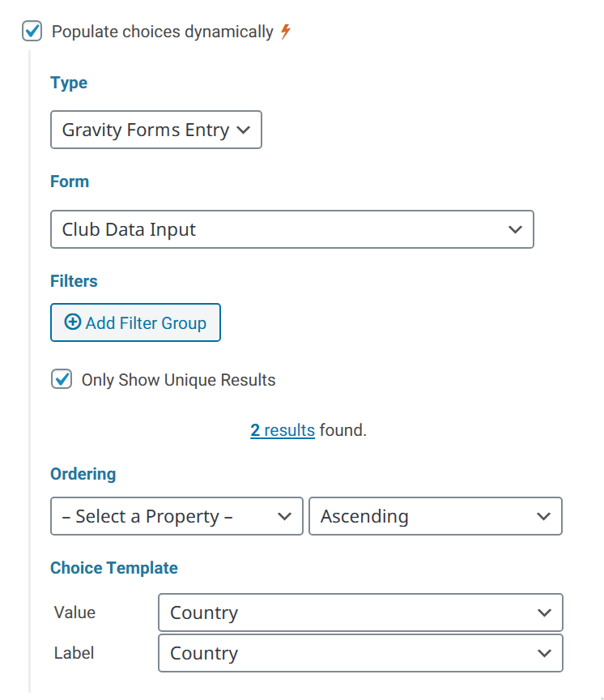This screenshot has width=604, height=700.
Task: Click the Only Show Unique Results label text
Action: (x=178, y=380)
